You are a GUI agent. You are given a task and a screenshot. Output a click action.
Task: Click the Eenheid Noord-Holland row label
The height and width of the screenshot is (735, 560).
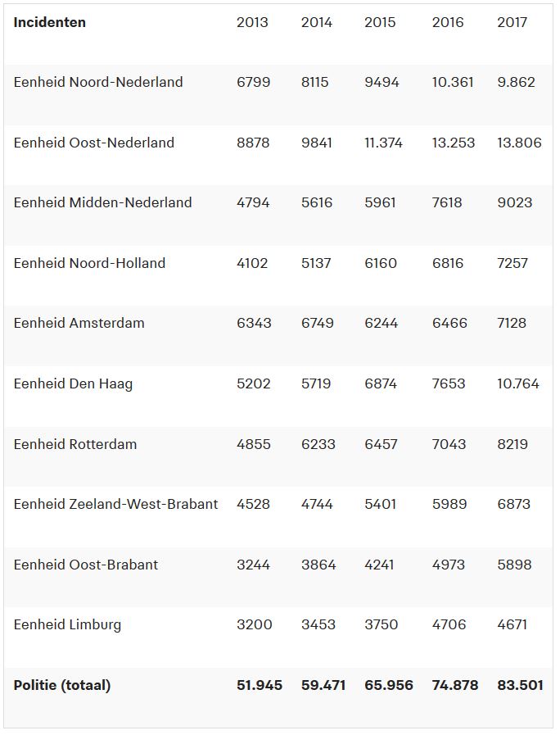click(89, 264)
